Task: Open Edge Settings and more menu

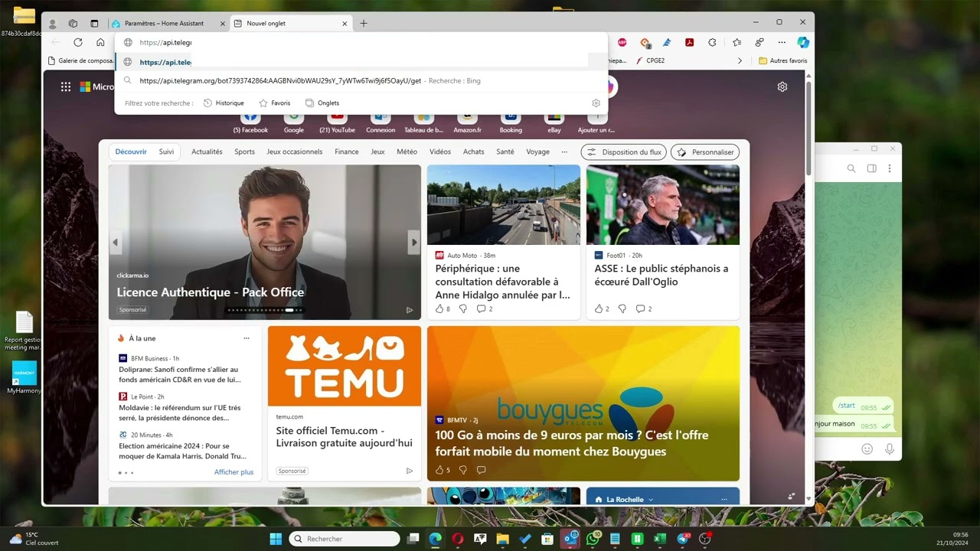Action: click(x=781, y=43)
